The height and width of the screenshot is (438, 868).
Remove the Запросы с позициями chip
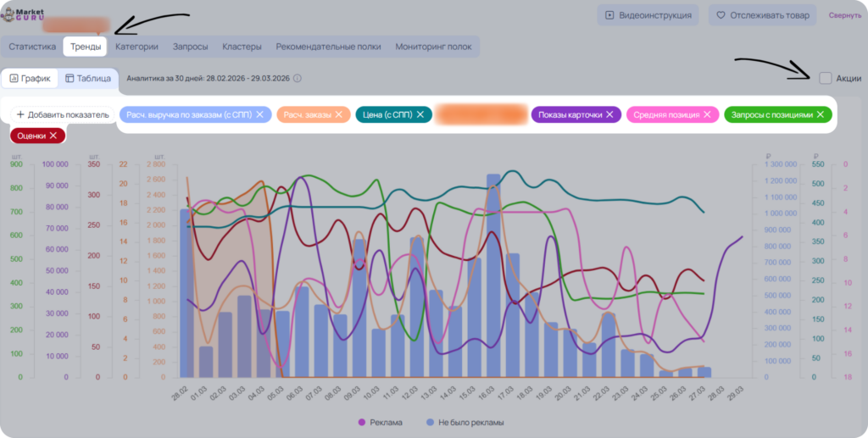click(x=821, y=114)
